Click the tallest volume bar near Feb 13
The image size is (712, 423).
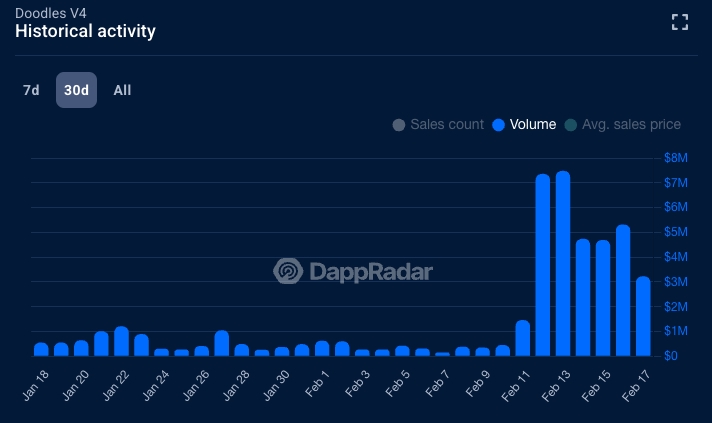pos(563,263)
